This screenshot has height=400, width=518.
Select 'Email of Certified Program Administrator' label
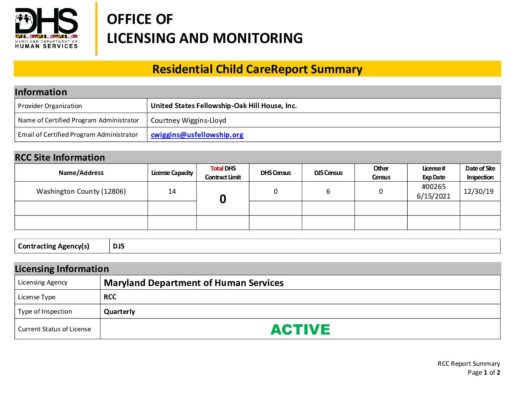click(78, 134)
